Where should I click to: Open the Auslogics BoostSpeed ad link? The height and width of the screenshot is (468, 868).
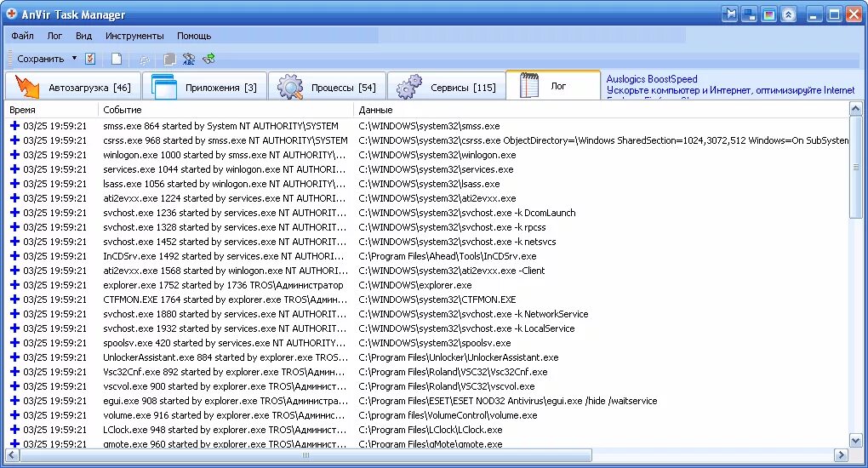pos(652,78)
